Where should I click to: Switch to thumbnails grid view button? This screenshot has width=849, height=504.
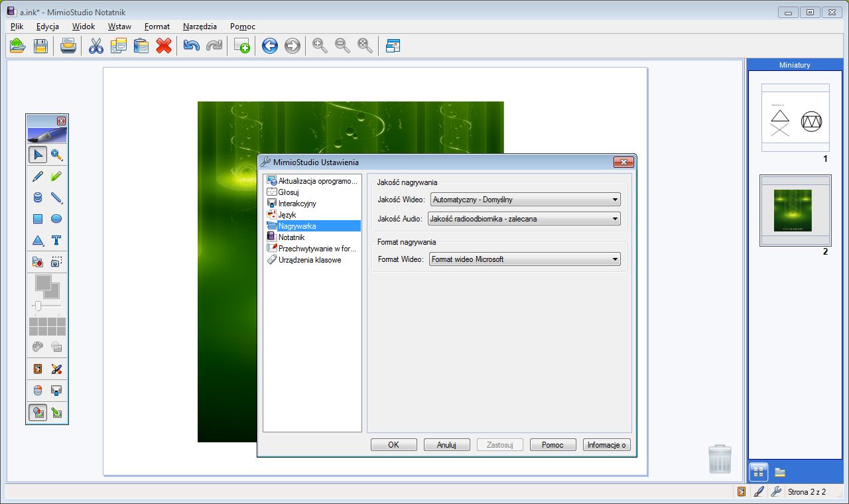[x=759, y=472]
